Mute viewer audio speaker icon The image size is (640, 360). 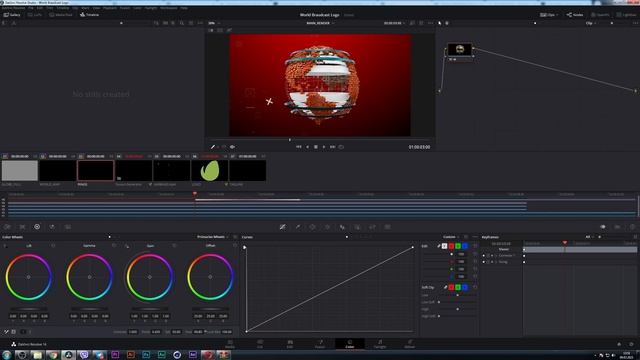click(x=232, y=147)
